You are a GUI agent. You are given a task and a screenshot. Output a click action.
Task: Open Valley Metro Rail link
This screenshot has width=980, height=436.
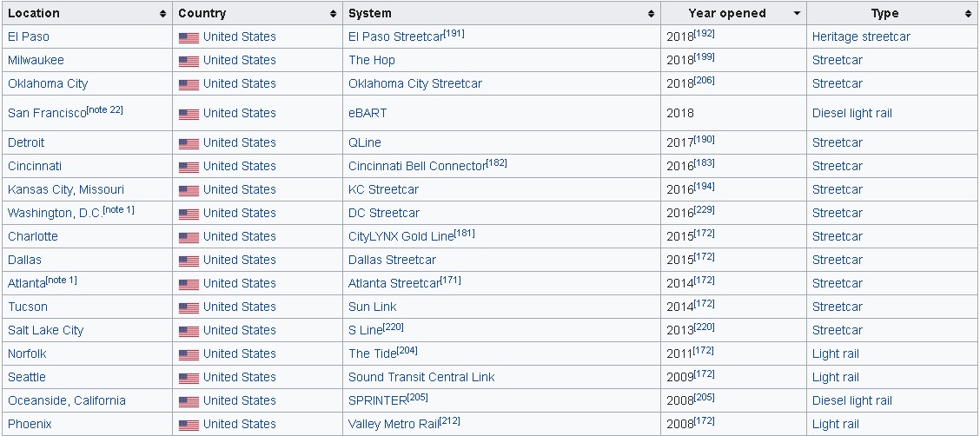(x=393, y=424)
